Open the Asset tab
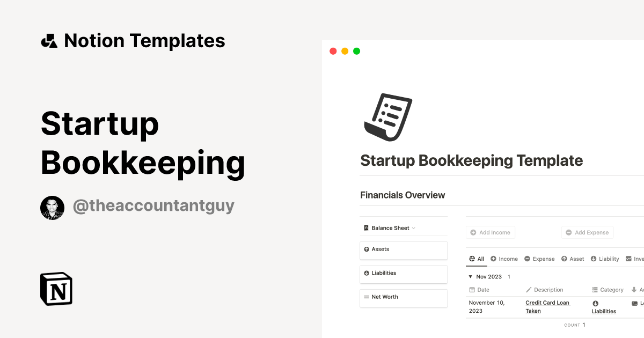The width and height of the screenshot is (644, 338). tap(572, 259)
